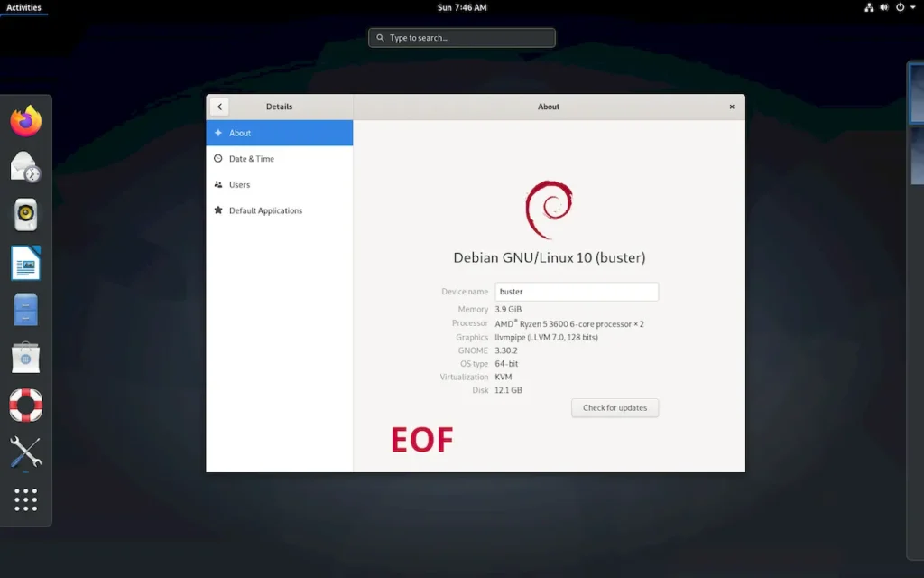Viewport: 924px width, 578px height.
Task: Click the OS type value 64-bit
Action: pyautogui.click(x=506, y=364)
